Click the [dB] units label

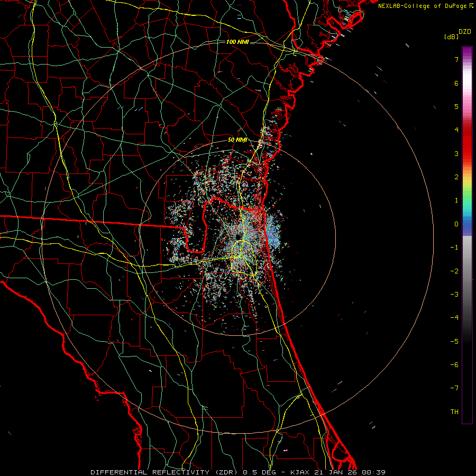[451, 36]
